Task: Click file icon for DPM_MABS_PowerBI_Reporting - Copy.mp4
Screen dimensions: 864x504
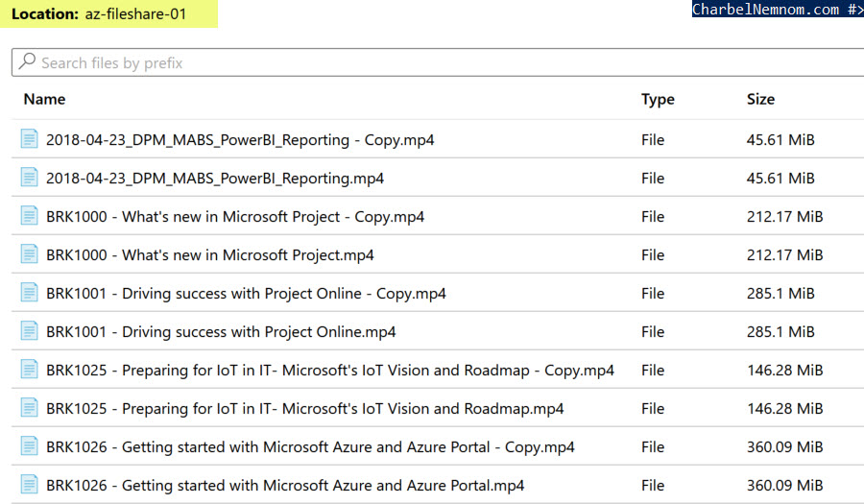Action: [x=29, y=139]
